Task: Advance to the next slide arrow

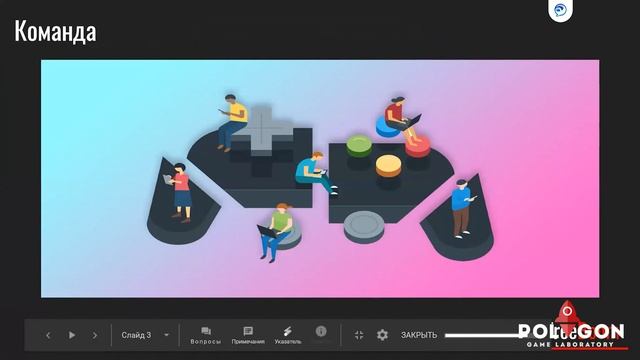Action: [x=95, y=335]
